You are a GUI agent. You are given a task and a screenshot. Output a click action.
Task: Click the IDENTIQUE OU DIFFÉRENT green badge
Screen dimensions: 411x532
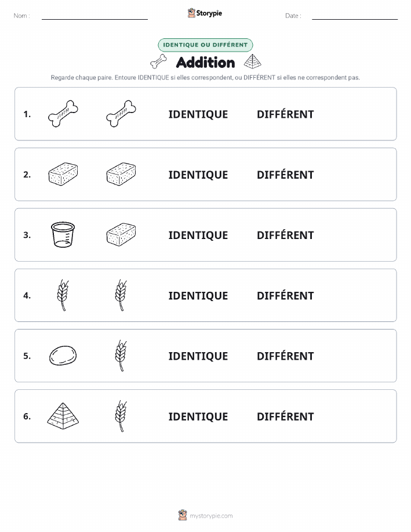coord(205,45)
